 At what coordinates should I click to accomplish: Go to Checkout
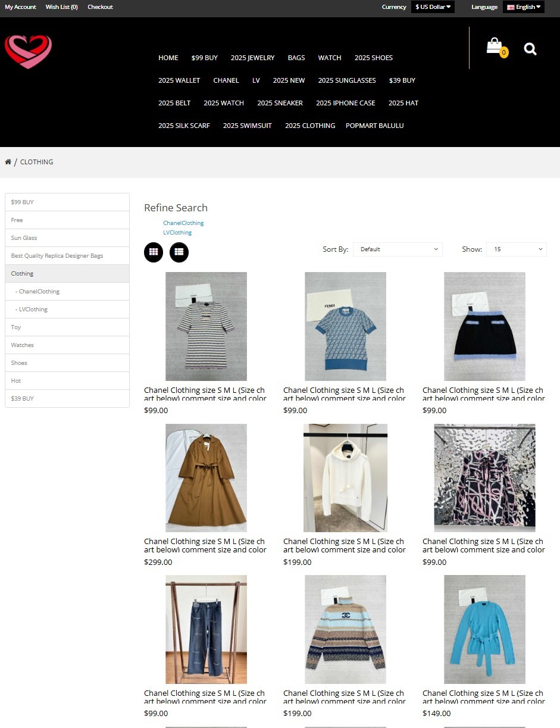tap(100, 7)
